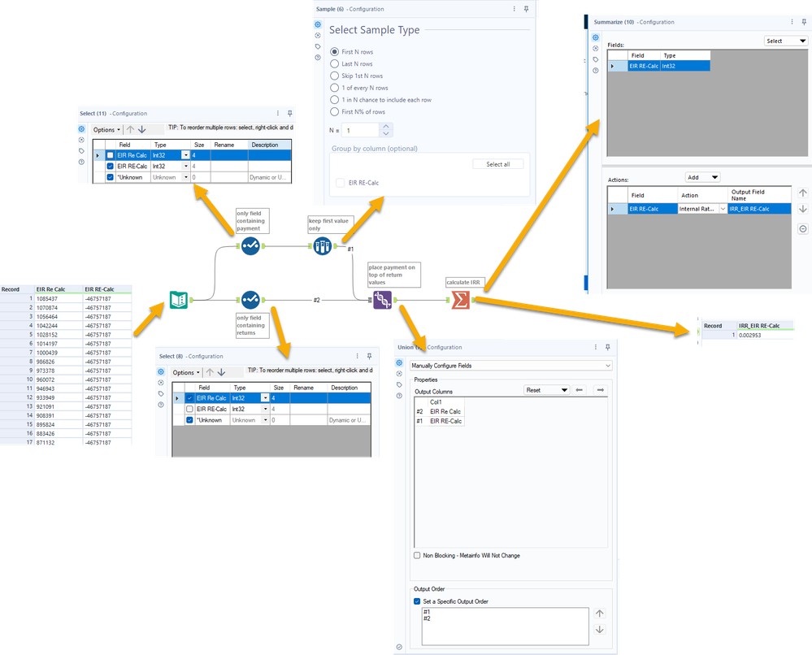This screenshot has height=655, width=812.
Task: Click the purple Union tool icon
Action: (383, 300)
